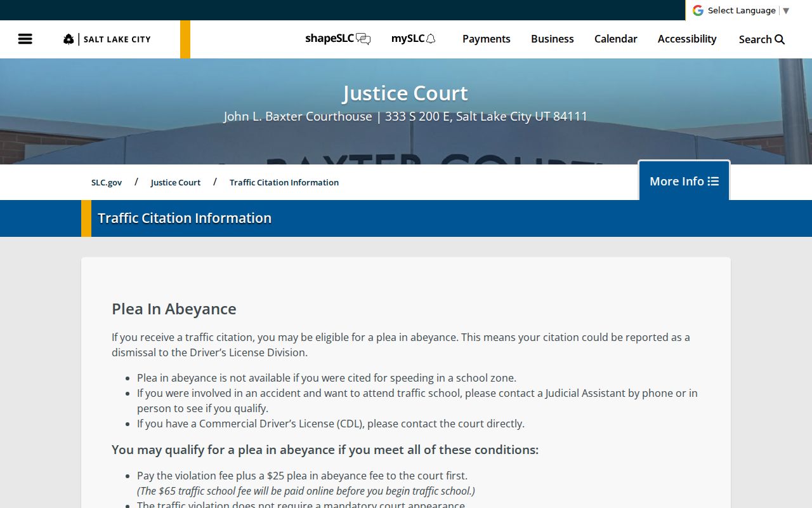Click the $25 plea in abeyance fee line
This screenshot has height=508, width=812.
pos(302,476)
